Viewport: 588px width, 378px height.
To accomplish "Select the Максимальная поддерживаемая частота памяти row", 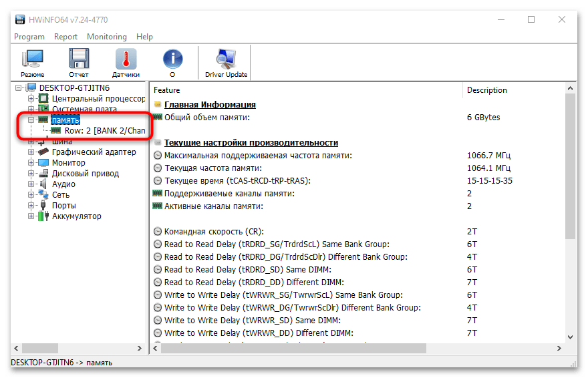I will (x=358, y=156).
